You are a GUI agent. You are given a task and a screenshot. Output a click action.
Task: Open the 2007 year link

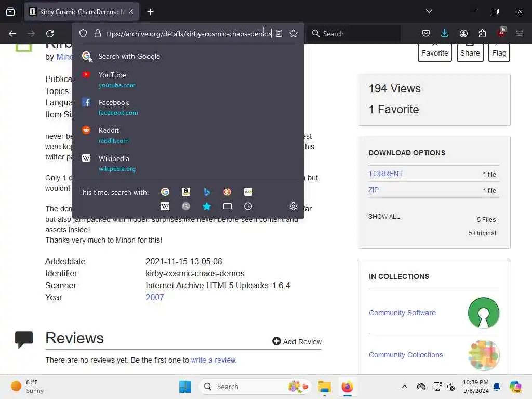pos(155,297)
